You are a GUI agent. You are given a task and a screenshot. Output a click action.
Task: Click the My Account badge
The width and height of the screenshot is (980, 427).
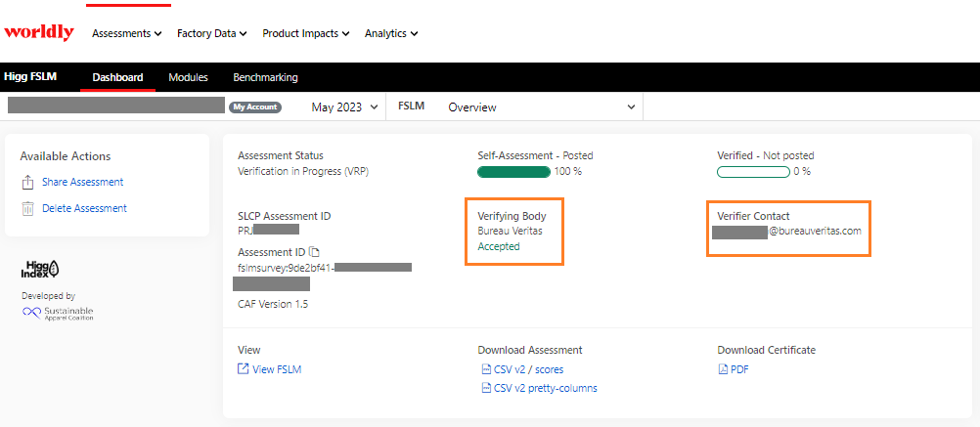coord(255,107)
